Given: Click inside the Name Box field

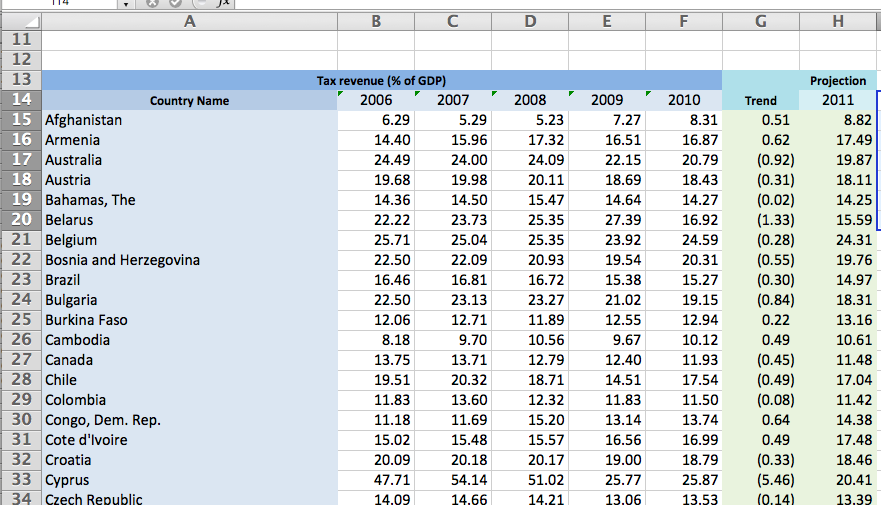Looking at the screenshot, I should (60, 3).
